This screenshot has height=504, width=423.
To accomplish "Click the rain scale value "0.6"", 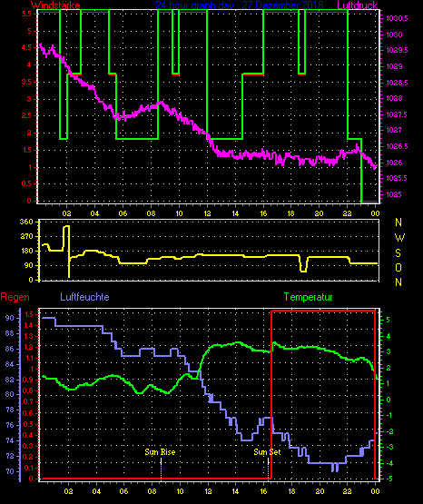I will click(29, 413).
